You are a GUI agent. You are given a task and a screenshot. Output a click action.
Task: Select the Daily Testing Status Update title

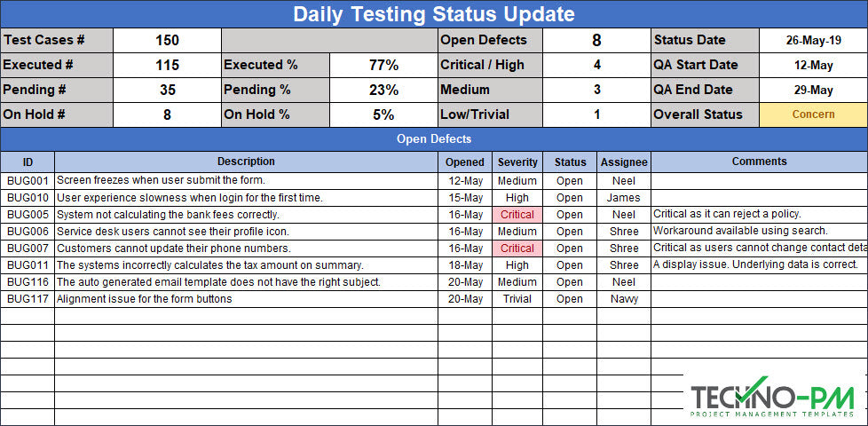click(x=434, y=14)
